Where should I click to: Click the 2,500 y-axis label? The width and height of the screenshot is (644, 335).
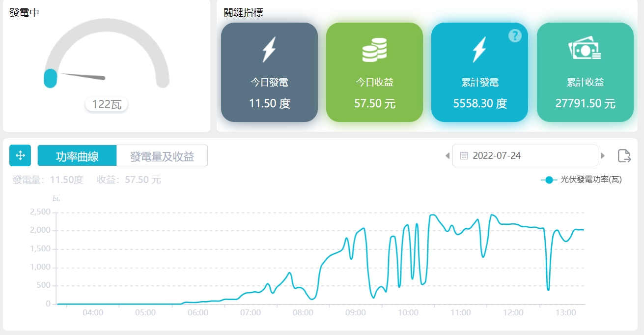click(40, 212)
